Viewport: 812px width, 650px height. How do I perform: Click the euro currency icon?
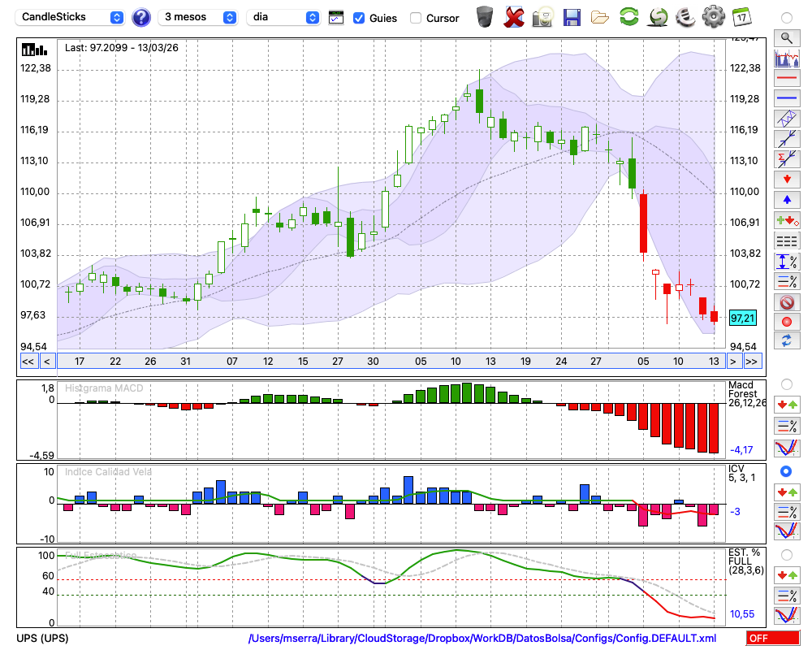[685, 16]
